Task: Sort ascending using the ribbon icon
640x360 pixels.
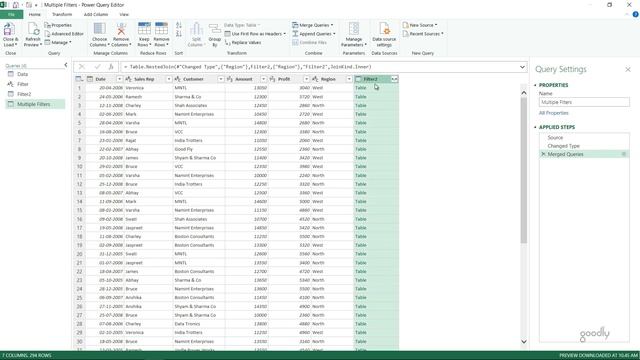Action: point(179,25)
